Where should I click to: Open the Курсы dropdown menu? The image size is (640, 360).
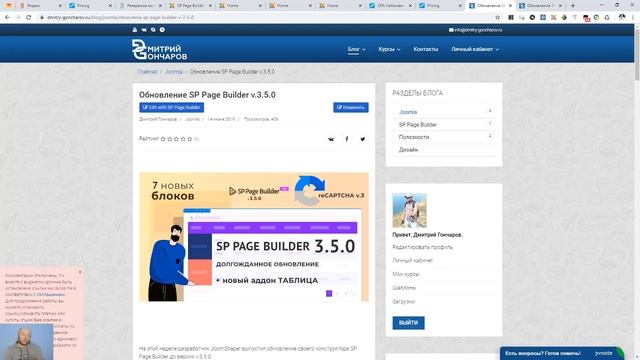[x=389, y=49]
